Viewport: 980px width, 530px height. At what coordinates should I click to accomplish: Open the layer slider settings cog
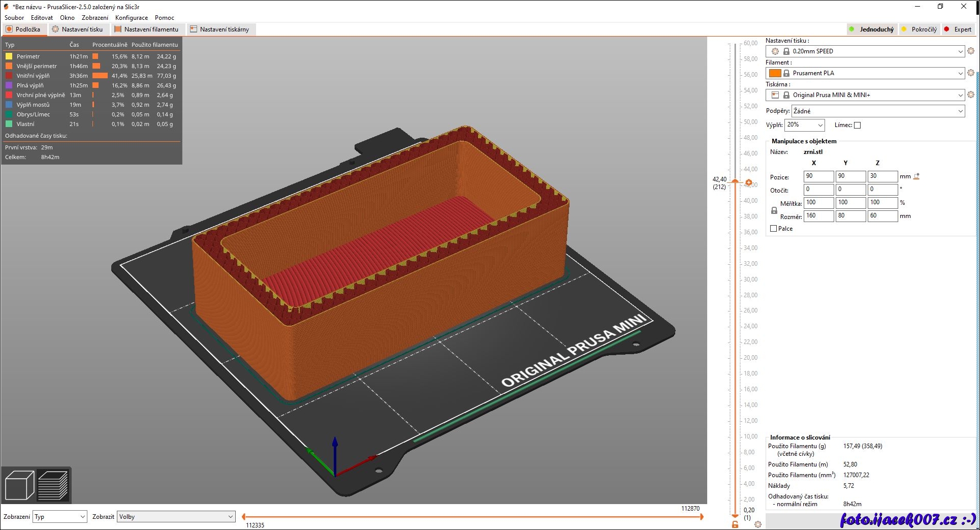tap(758, 524)
